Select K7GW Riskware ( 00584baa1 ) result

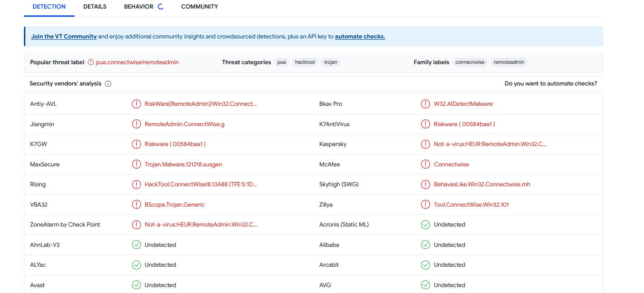pos(175,144)
